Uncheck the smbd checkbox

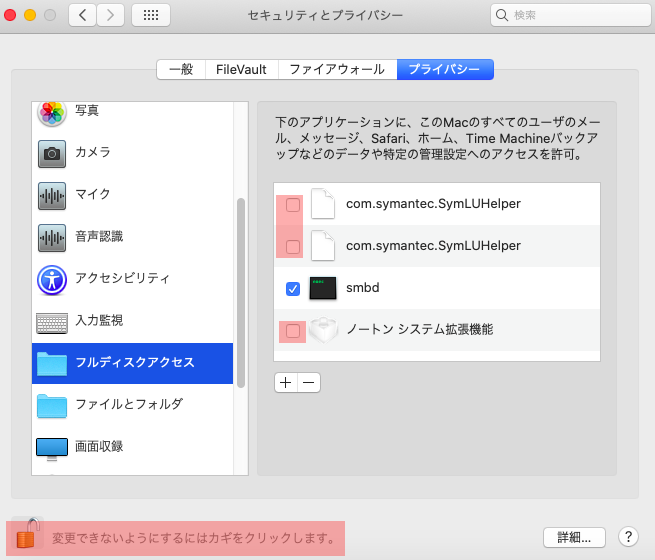pyautogui.click(x=293, y=289)
